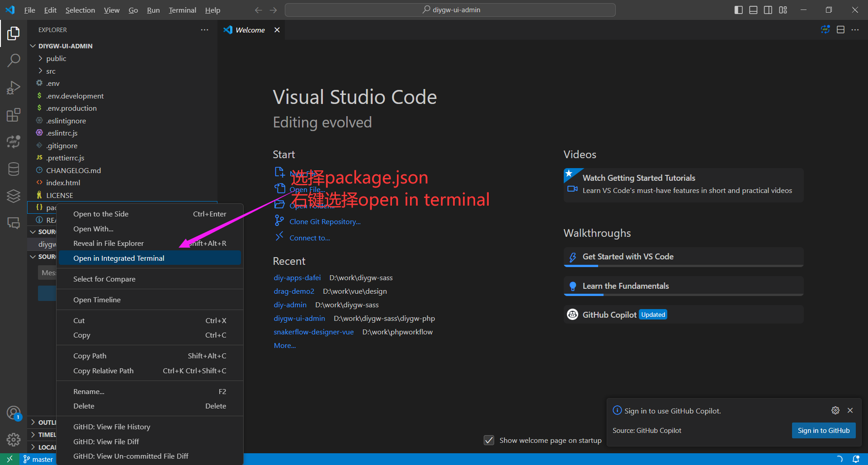This screenshot has width=868, height=465.
Task: Choose Rename... in context menu
Action: click(150, 391)
